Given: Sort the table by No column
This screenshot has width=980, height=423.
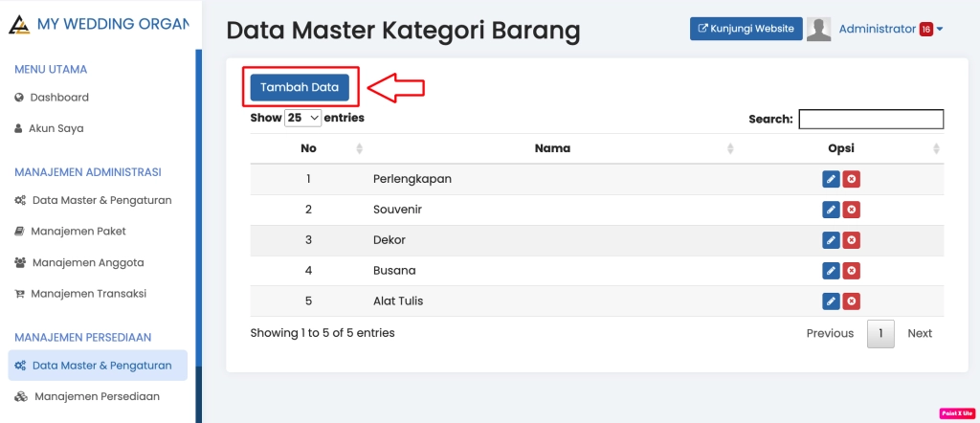Looking at the screenshot, I should 308,148.
